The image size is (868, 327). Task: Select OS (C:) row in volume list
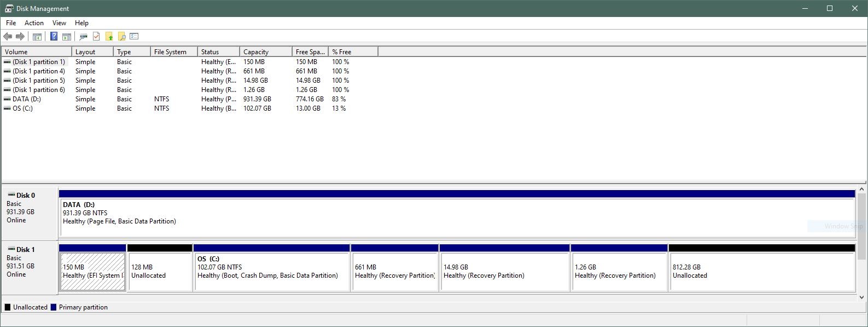click(x=190, y=108)
